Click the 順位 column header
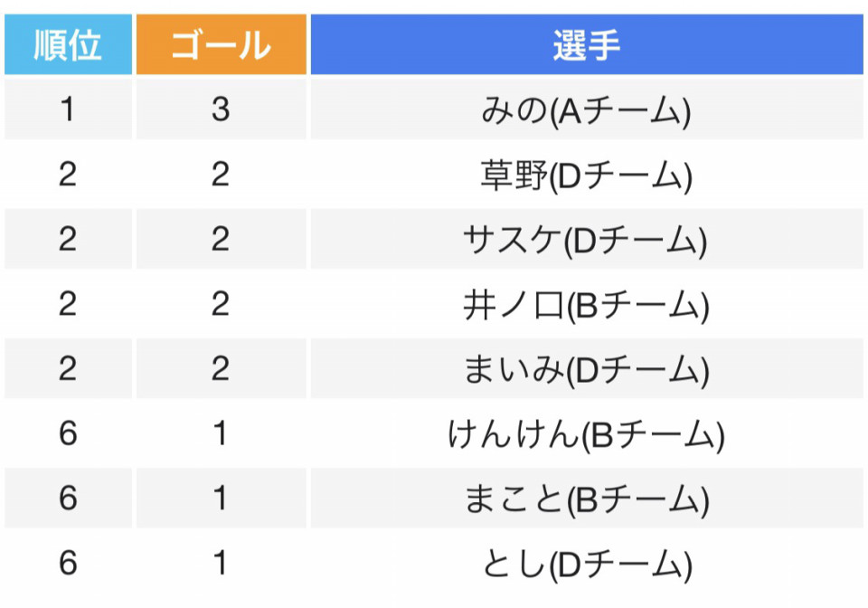868x608 pixels. click(68, 44)
